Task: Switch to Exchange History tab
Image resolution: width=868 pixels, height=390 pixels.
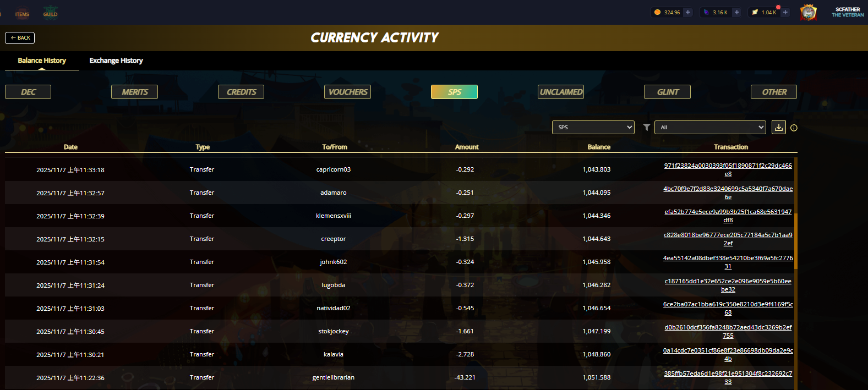Action: tap(116, 61)
